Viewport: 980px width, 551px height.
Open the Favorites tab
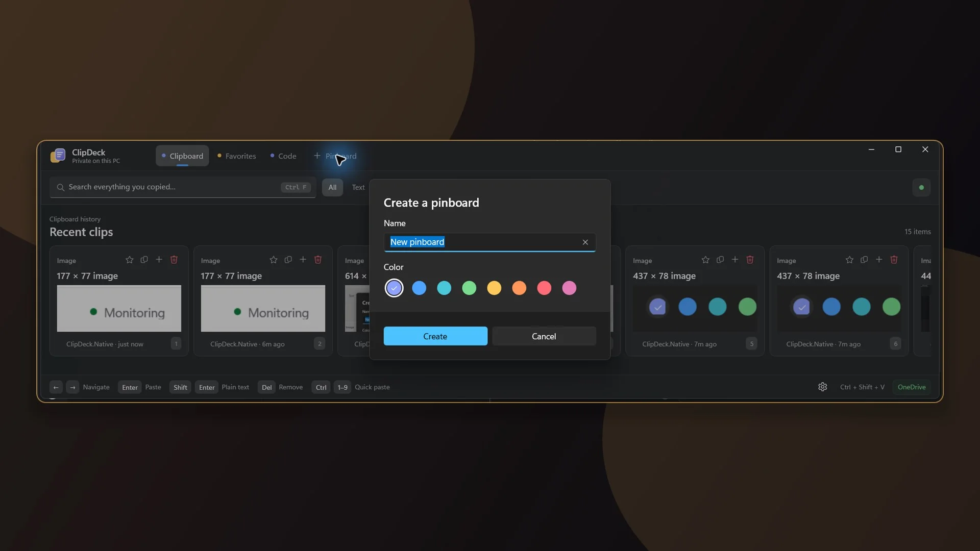tap(237, 156)
